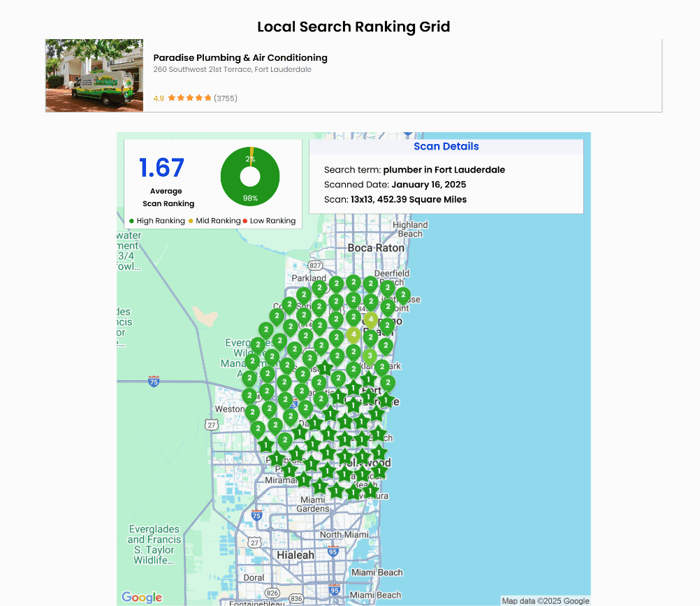Click the Highland Beach map label
The height and width of the screenshot is (606, 700).
(x=410, y=229)
